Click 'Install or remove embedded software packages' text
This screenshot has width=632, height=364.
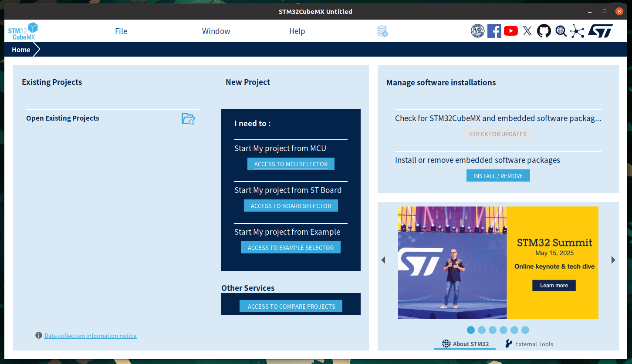477,160
